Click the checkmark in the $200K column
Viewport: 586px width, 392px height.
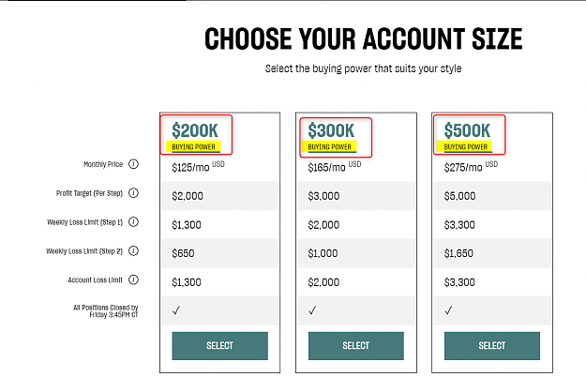pyautogui.click(x=176, y=310)
